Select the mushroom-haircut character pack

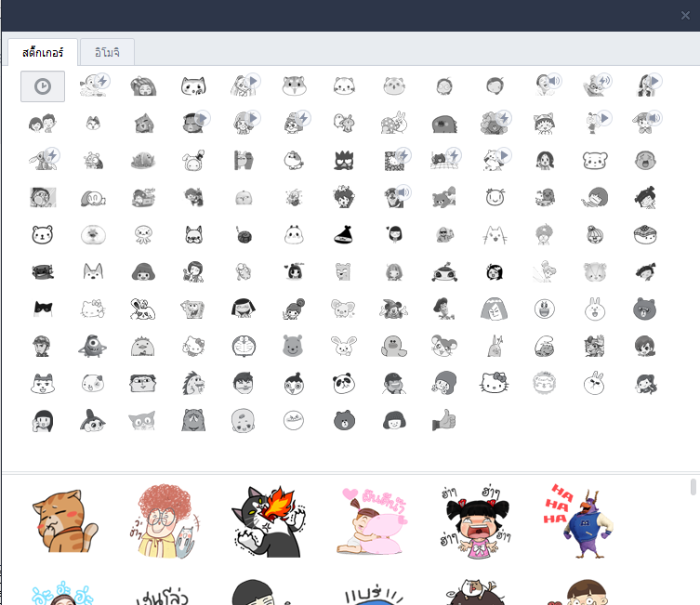(144, 271)
